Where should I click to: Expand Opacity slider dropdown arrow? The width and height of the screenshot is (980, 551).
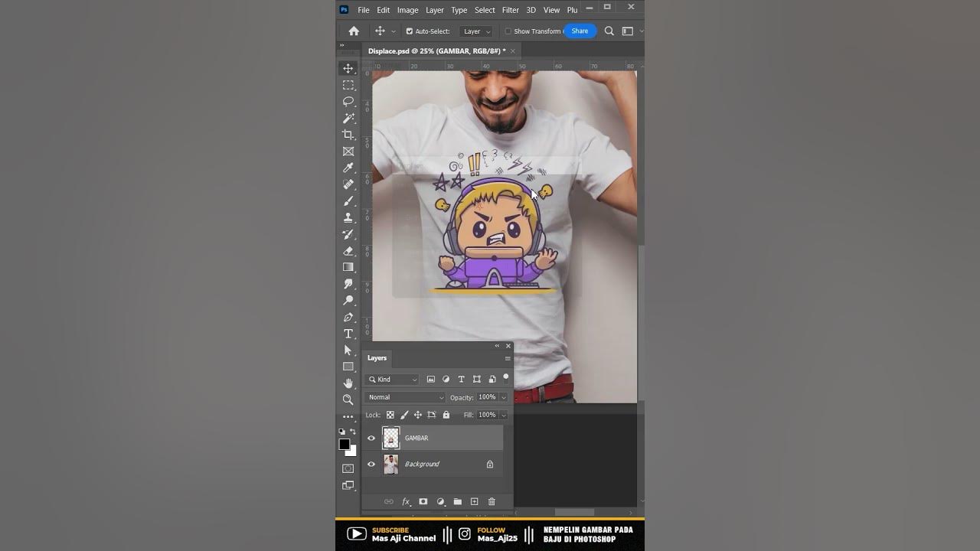tap(504, 397)
